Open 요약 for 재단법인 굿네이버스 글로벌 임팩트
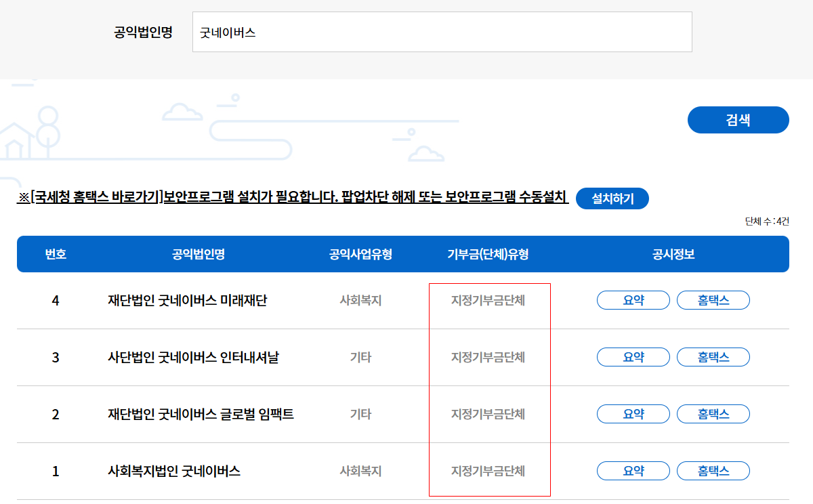 pyautogui.click(x=633, y=414)
